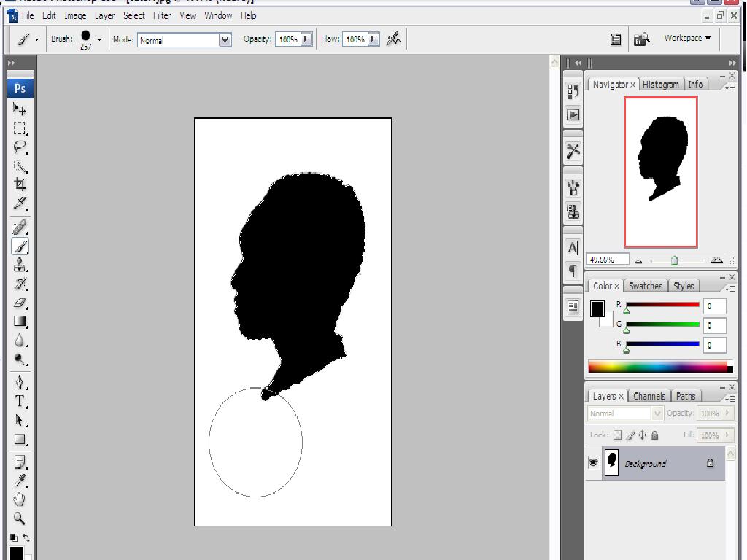The image size is (747, 560).
Task: Select the Pen tool
Action: coord(20,382)
